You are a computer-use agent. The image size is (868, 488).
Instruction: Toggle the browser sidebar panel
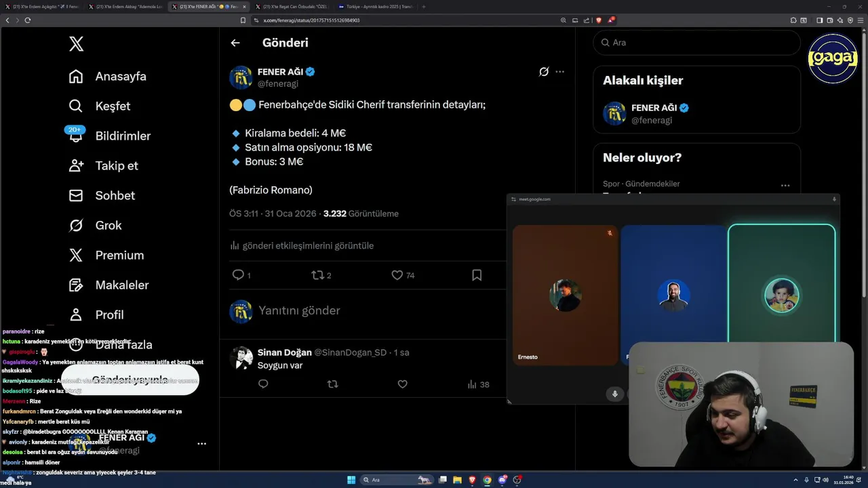(819, 20)
